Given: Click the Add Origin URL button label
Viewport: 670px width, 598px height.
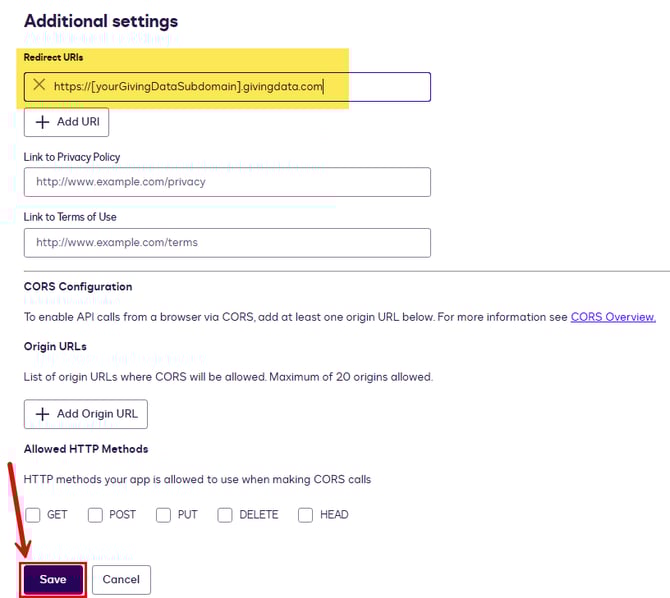Looking at the screenshot, I should point(97,414).
